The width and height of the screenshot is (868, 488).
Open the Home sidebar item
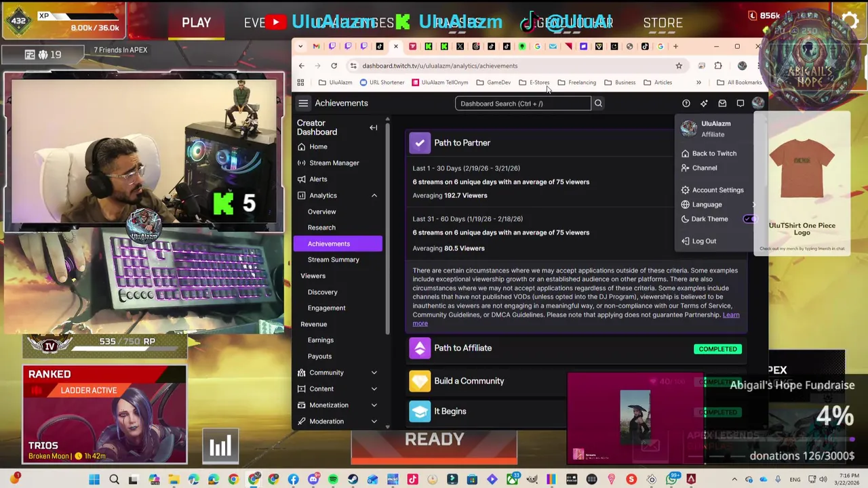(x=318, y=146)
